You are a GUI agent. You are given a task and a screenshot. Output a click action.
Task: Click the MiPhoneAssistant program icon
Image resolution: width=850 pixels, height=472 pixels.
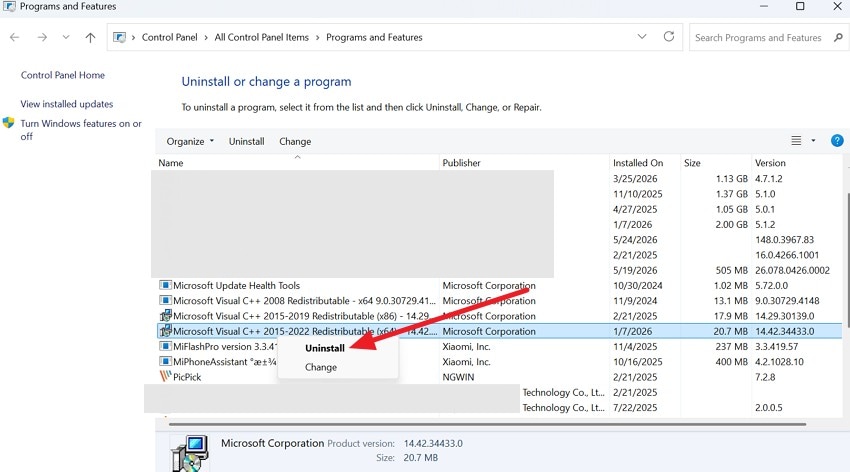(x=165, y=361)
